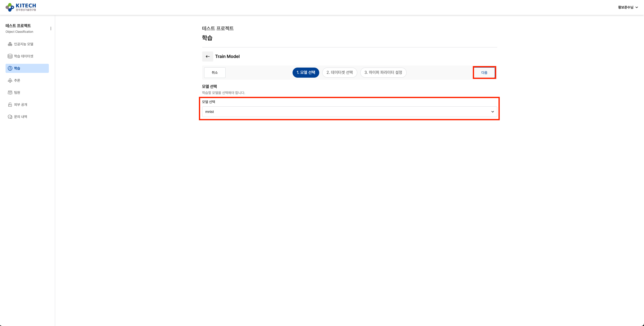Open the 테스트 프로젝트 header link

pos(218,28)
